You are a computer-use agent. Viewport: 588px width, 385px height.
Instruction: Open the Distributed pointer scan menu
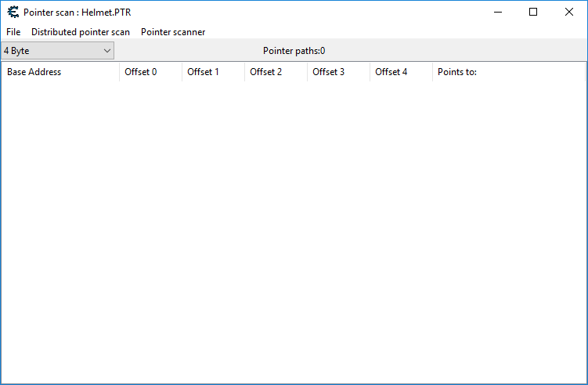point(81,32)
